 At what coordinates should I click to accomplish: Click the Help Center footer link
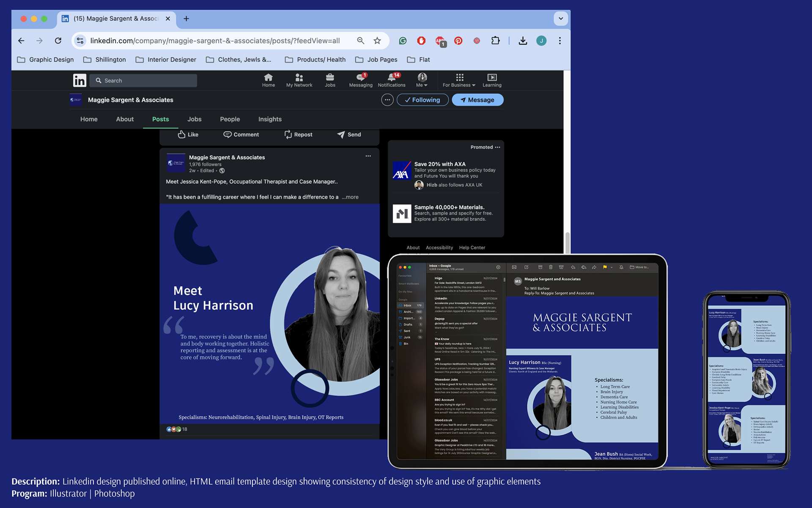[472, 248]
